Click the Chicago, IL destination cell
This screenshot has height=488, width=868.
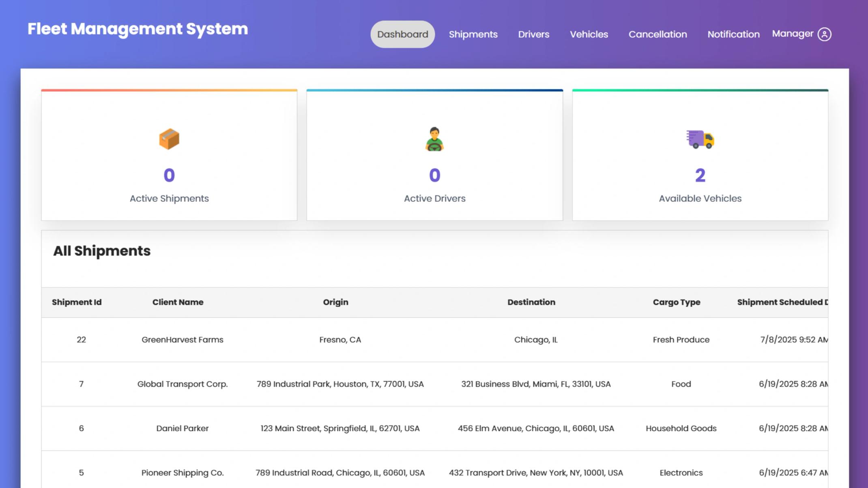coord(535,340)
